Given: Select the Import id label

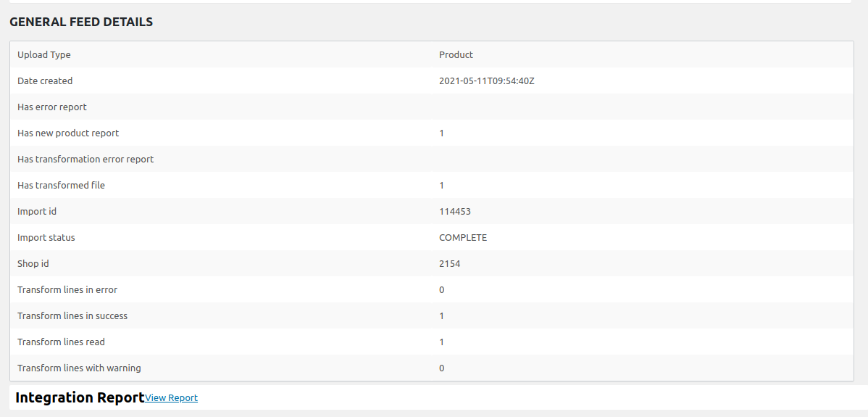Looking at the screenshot, I should pos(37,212).
